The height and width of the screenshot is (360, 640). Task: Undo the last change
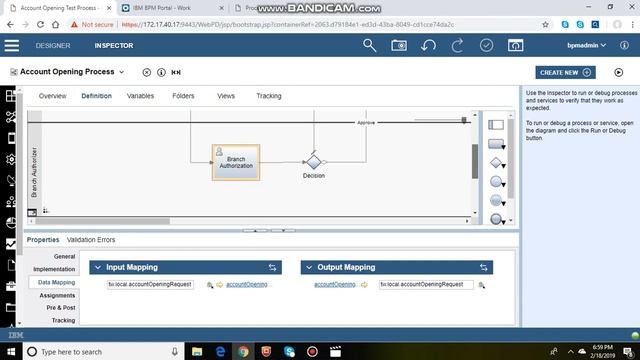[428, 45]
